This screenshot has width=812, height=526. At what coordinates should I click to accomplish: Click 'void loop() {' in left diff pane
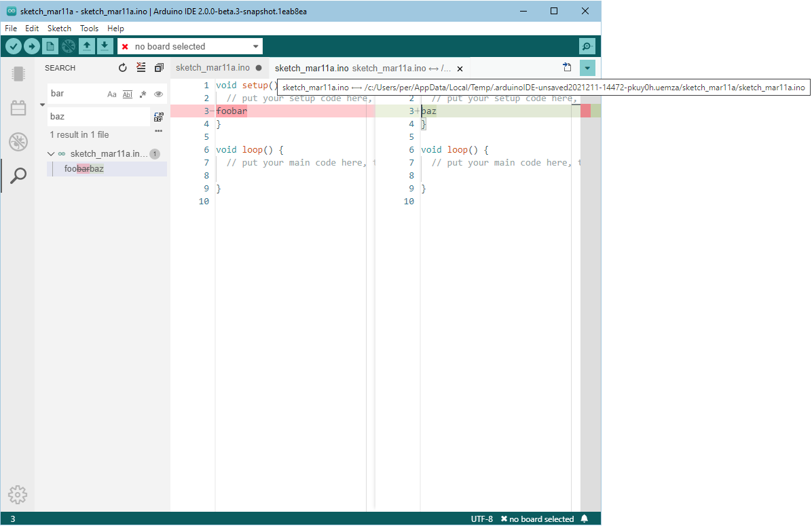250,149
